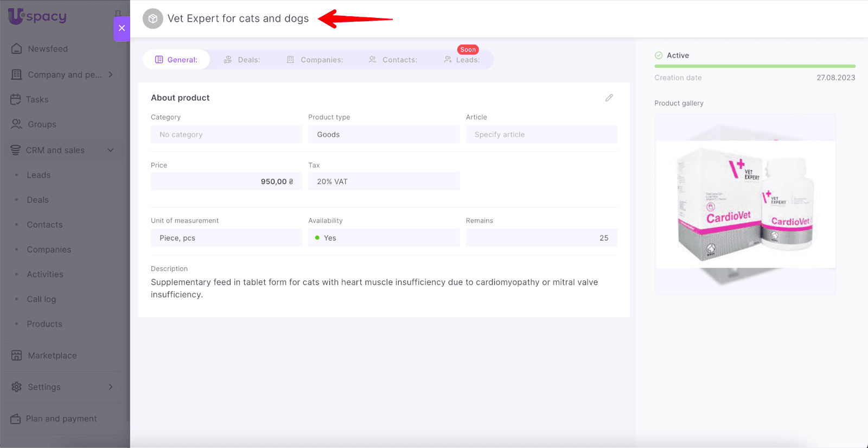Image resolution: width=868 pixels, height=448 pixels.
Task: Click the Marketplace store icon
Action: pos(17,356)
